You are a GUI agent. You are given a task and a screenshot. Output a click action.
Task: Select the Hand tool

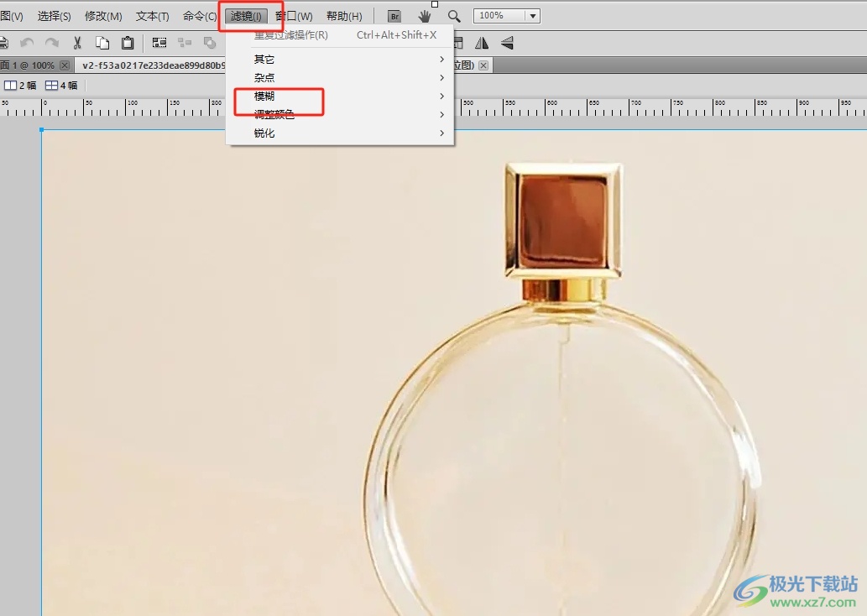tap(424, 16)
